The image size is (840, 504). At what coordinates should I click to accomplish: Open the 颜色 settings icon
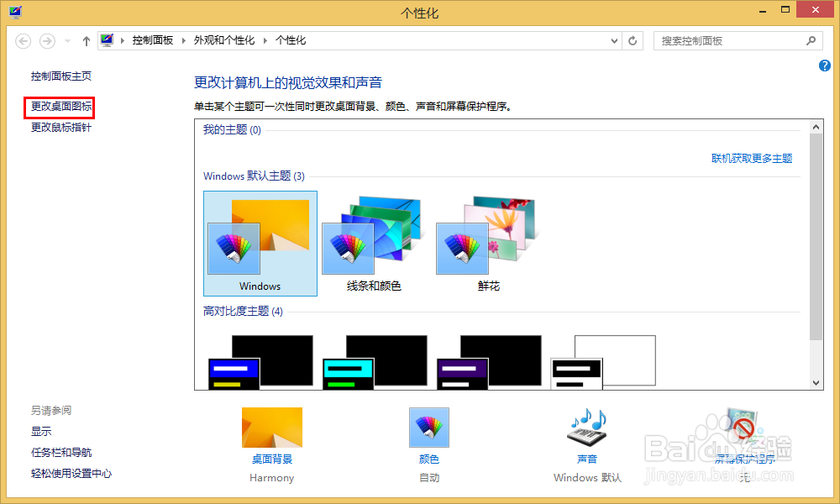pos(429,428)
